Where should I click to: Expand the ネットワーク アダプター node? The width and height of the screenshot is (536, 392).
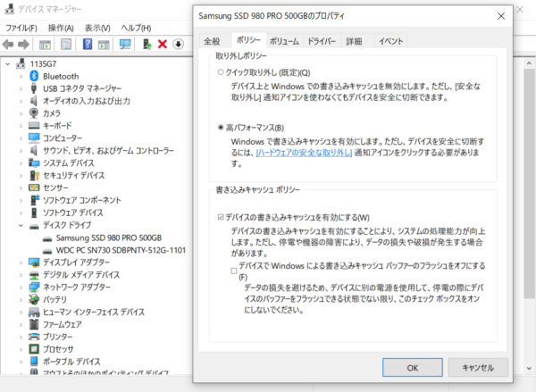21,287
